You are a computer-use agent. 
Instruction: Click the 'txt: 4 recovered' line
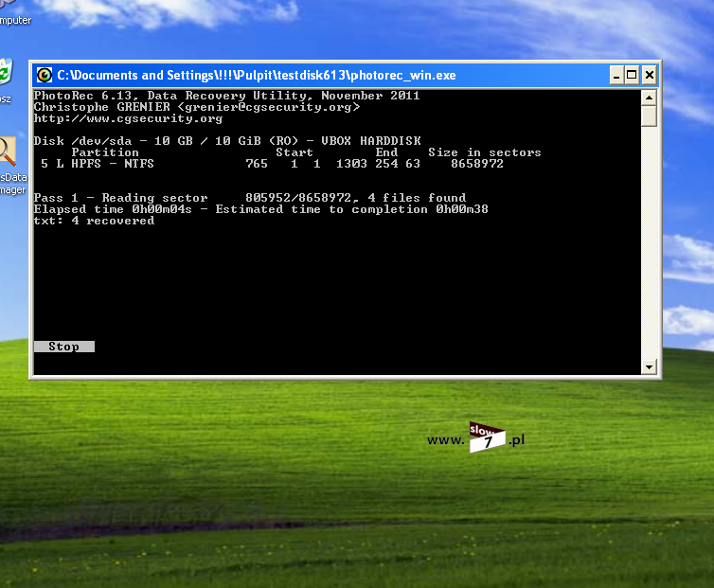coord(95,221)
